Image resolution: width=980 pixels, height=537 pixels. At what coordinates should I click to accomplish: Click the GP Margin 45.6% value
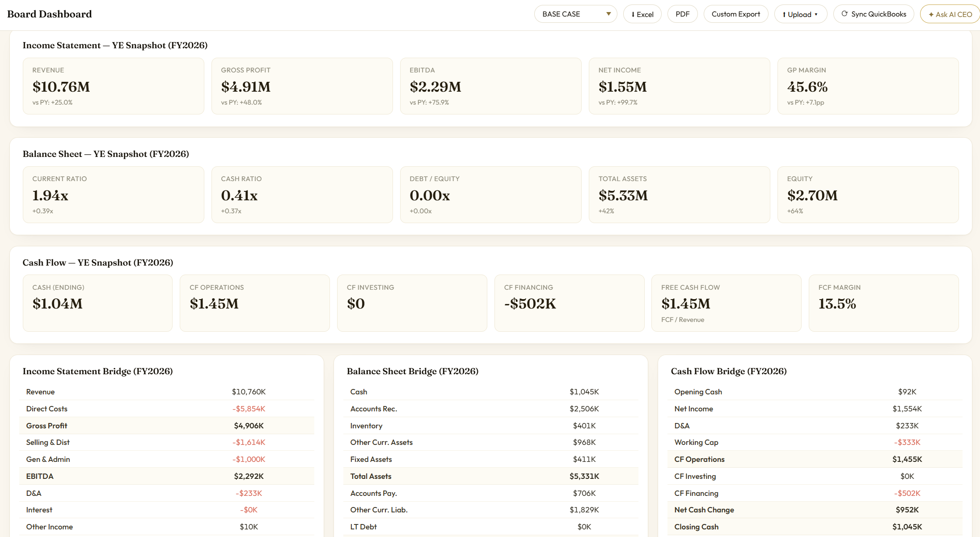pos(807,87)
